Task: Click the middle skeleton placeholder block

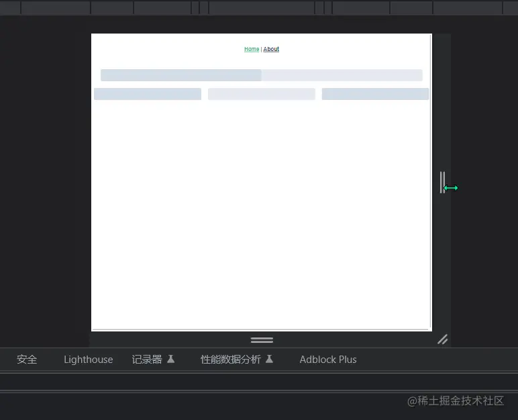Action: click(261, 94)
